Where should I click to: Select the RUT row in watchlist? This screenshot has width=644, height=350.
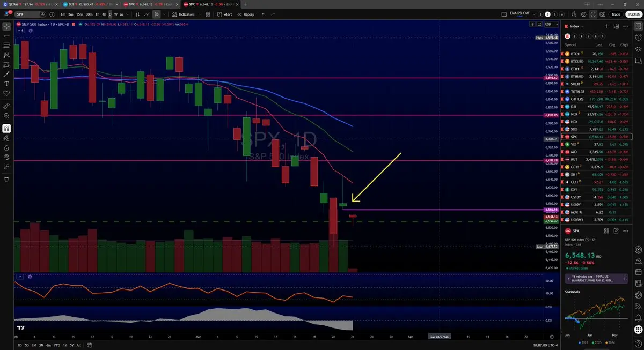coord(596,159)
